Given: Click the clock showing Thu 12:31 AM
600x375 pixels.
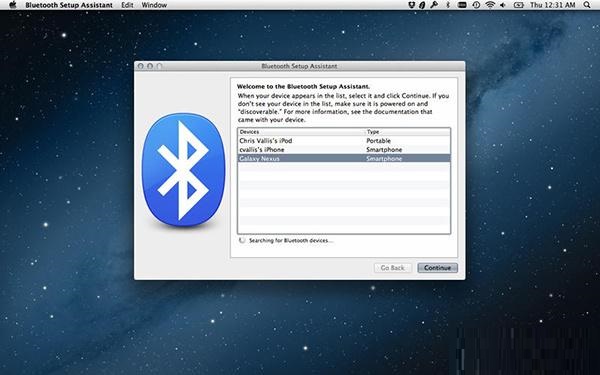Looking at the screenshot, I should coord(553,5).
